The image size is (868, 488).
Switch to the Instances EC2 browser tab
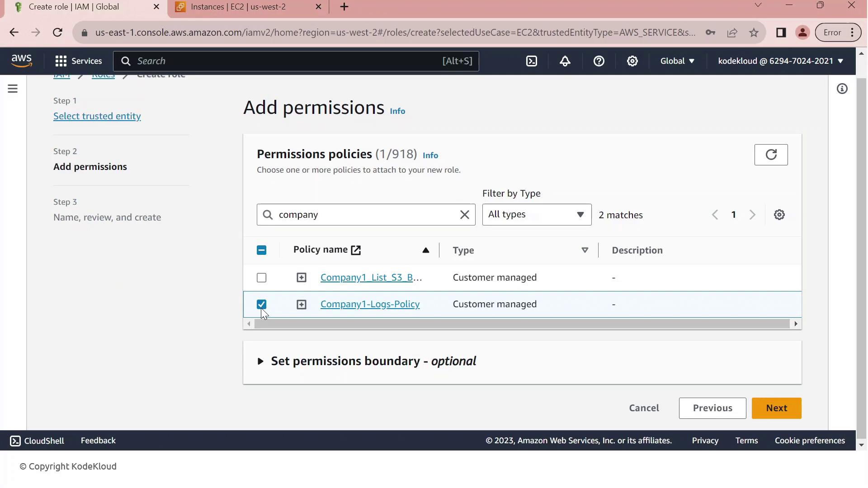pos(238,7)
